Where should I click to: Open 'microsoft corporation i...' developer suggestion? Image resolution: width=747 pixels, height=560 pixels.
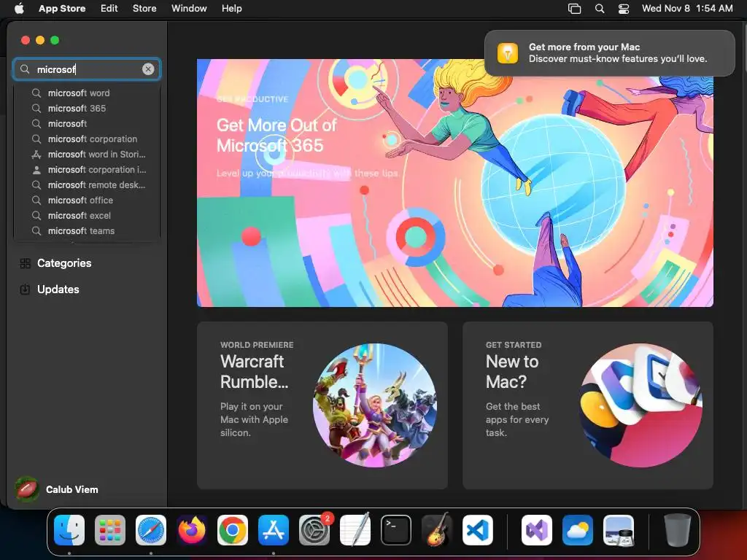87,169
